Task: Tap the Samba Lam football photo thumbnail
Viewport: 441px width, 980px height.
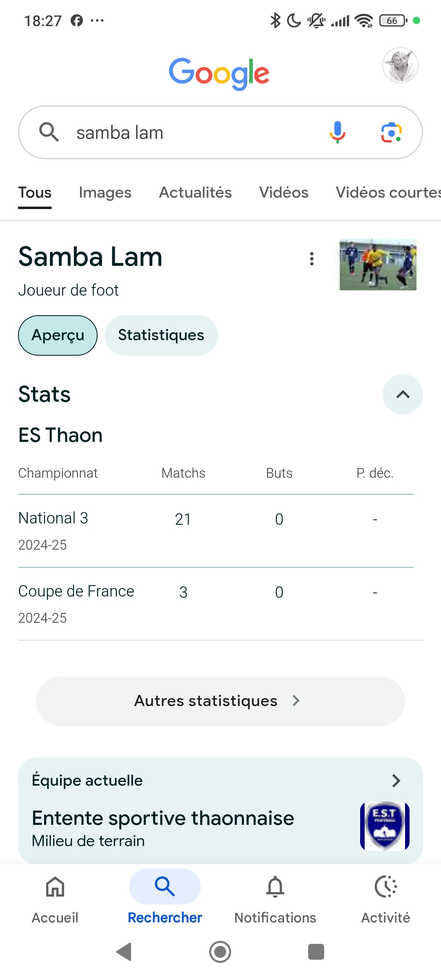Action: pyautogui.click(x=379, y=265)
